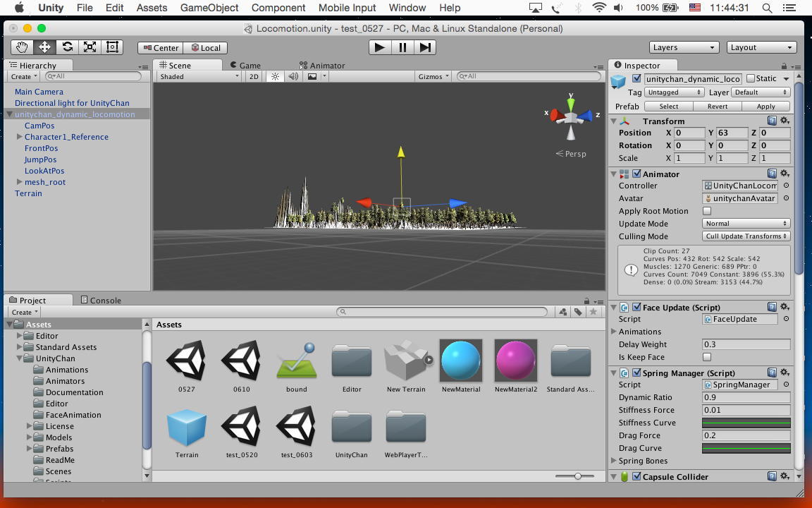Click the prefab Apply button
Viewport: 812px width, 508px height.
tap(765, 107)
